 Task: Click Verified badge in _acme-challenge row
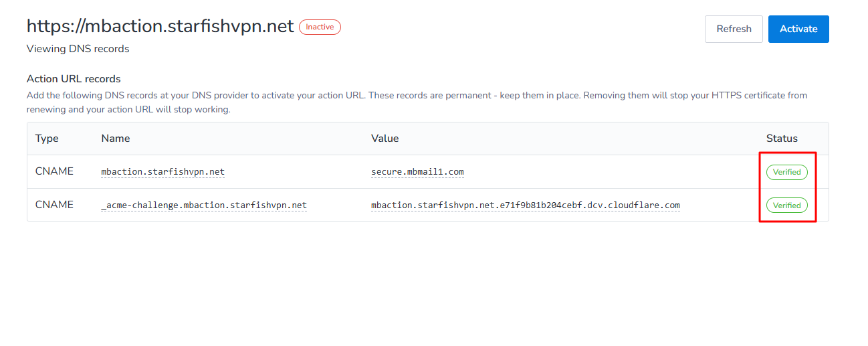click(786, 205)
